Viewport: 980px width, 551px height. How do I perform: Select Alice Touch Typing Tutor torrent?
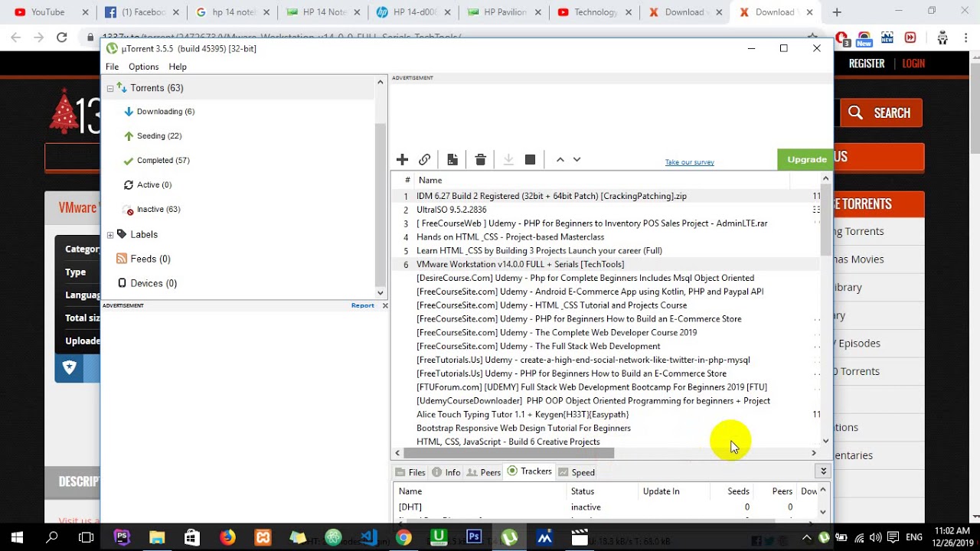point(522,415)
